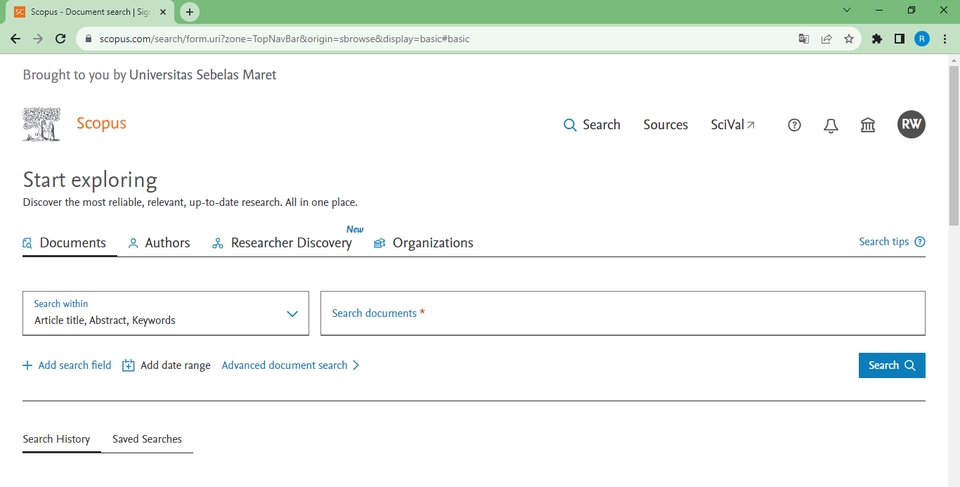Focus the Search documents field
This screenshot has height=487, width=960.
coord(623,313)
